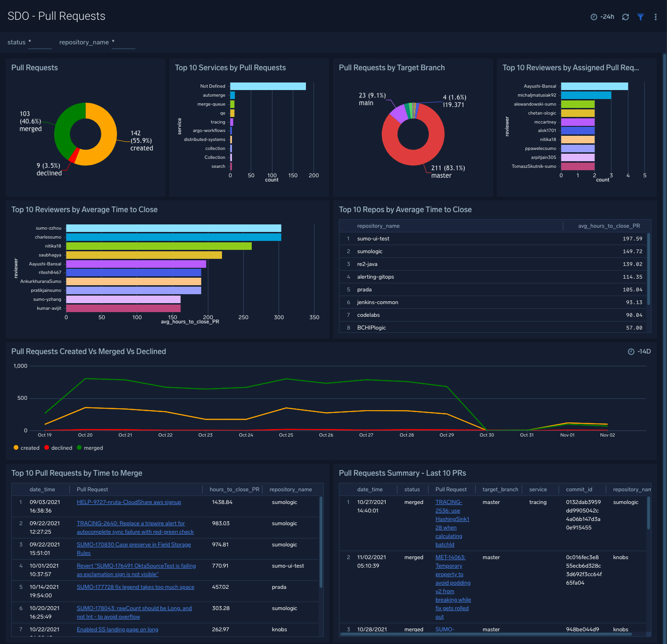Open the dashboard three-dot options menu
The width and height of the screenshot is (667, 644).
pyautogui.click(x=655, y=17)
